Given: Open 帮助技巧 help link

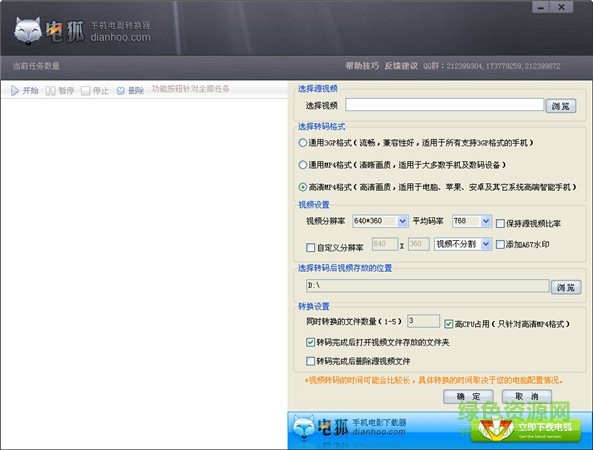Looking at the screenshot, I should pyautogui.click(x=362, y=66).
